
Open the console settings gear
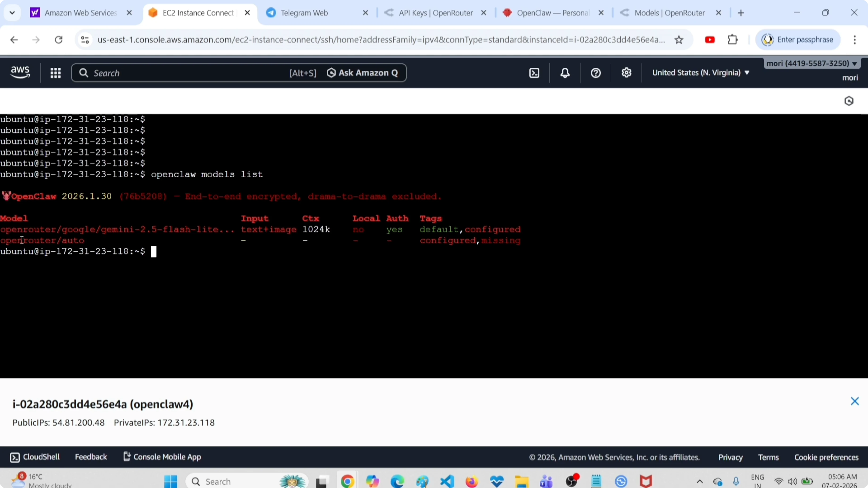click(x=626, y=73)
